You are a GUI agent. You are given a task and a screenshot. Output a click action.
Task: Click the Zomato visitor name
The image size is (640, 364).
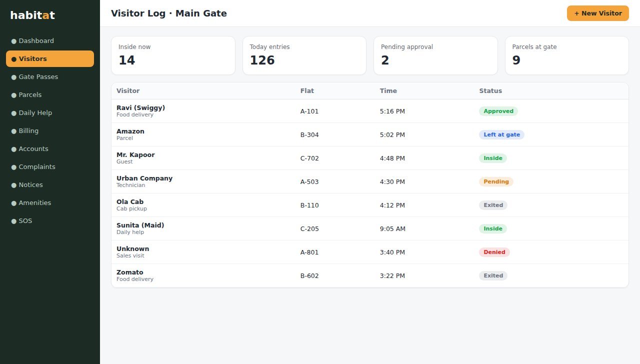pos(130,272)
